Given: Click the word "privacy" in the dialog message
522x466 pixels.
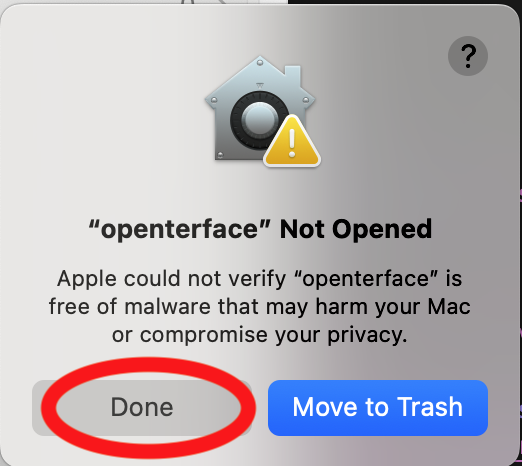Looking at the screenshot, I should [x=364, y=336].
